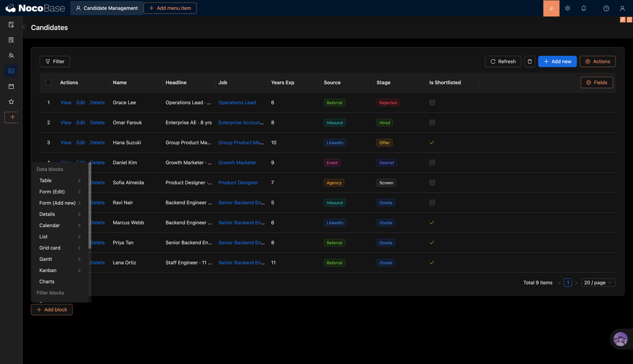
Task: Click the Refresh button
Action: (x=503, y=61)
